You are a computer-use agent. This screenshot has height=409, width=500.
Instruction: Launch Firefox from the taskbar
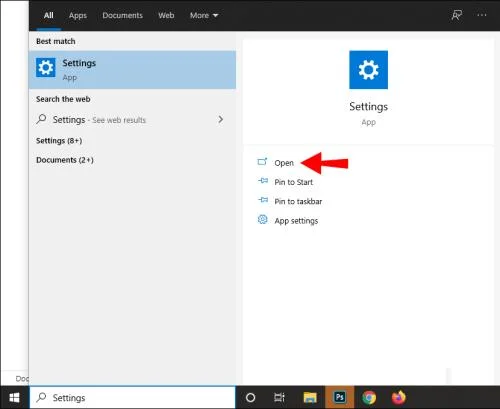(x=398, y=397)
